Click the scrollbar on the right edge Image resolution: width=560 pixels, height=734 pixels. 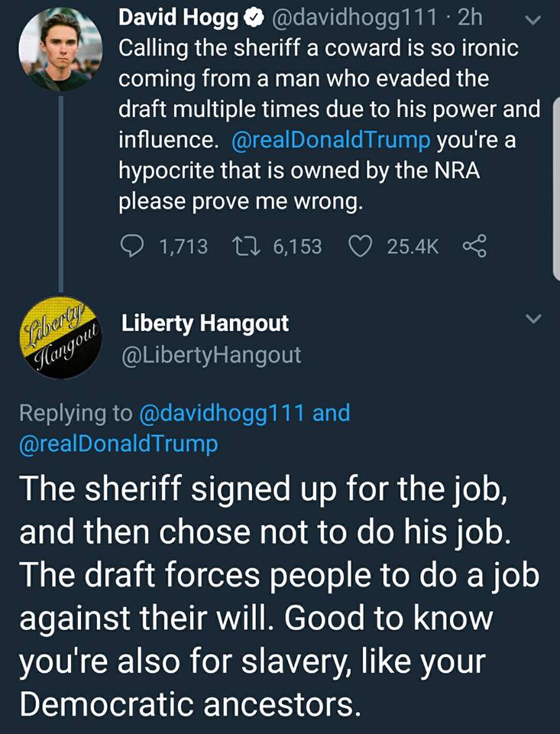point(556,189)
